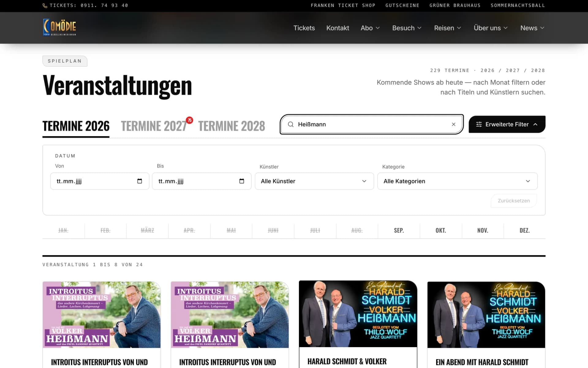Expand the Reisen menu
The height and width of the screenshot is (368, 588).
447,28
